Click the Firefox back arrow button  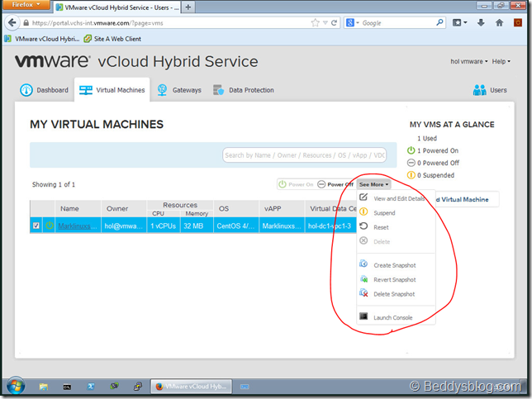click(x=12, y=23)
